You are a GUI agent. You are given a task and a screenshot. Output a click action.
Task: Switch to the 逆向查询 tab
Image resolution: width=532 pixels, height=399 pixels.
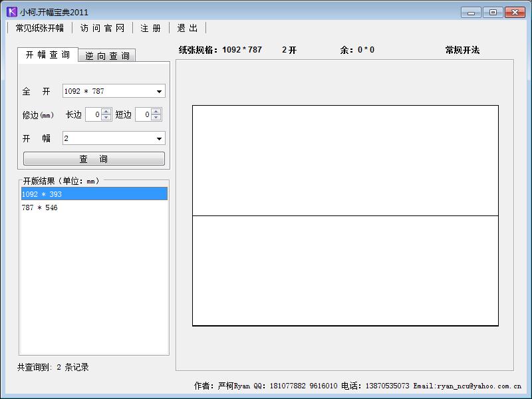107,56
